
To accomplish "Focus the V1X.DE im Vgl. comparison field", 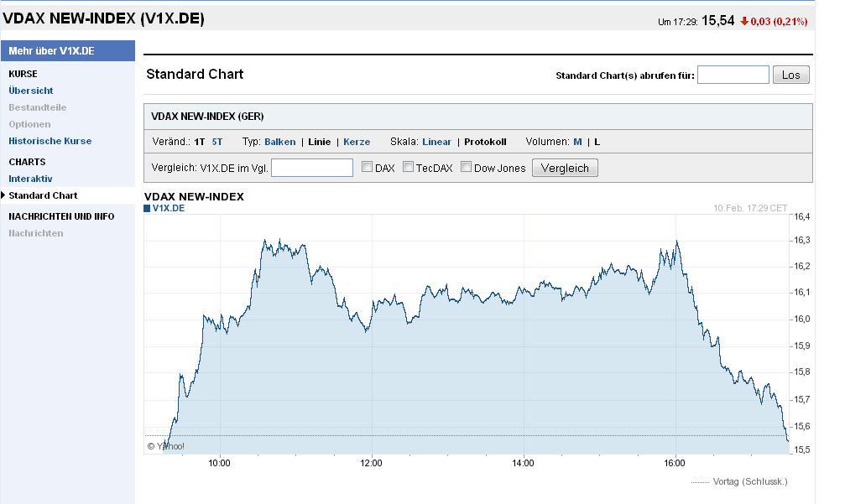I will tap(312, 168).
